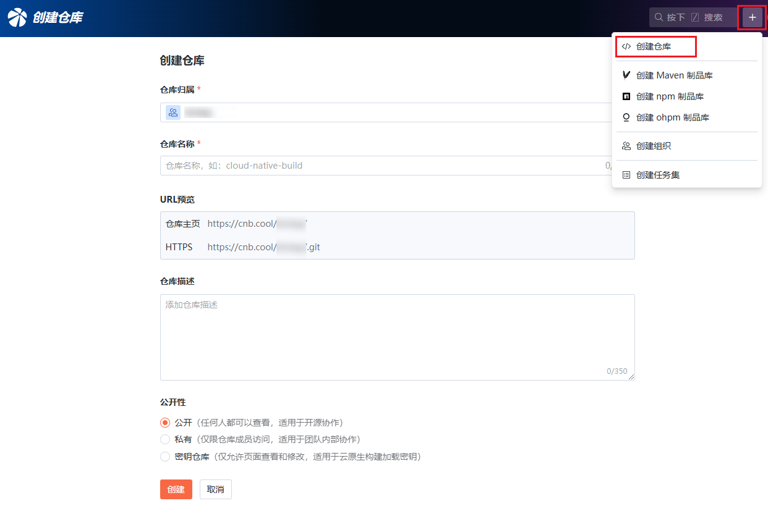The height and width of the screenshot is (532, 768).
Task: Choose 创建 Maven 制品库 from menu
Action: tap(674, 75)
